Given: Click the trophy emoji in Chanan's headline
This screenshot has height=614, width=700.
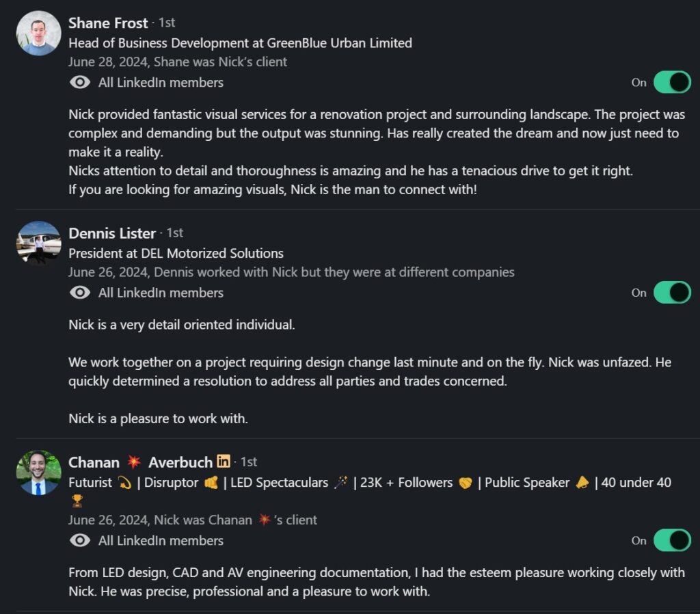Looking at the screenshot, I should pyautogui.click(x=77, y=501).
